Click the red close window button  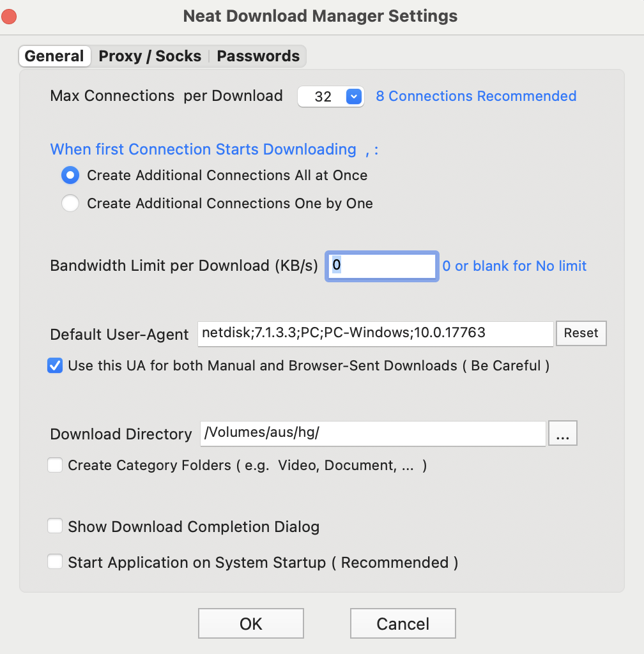point(9,17)
